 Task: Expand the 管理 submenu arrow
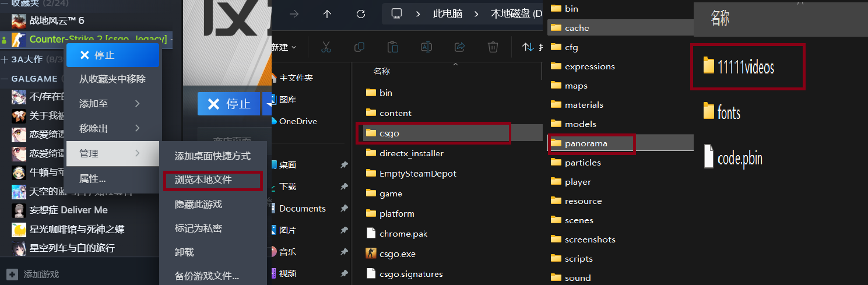click(138, 153)
